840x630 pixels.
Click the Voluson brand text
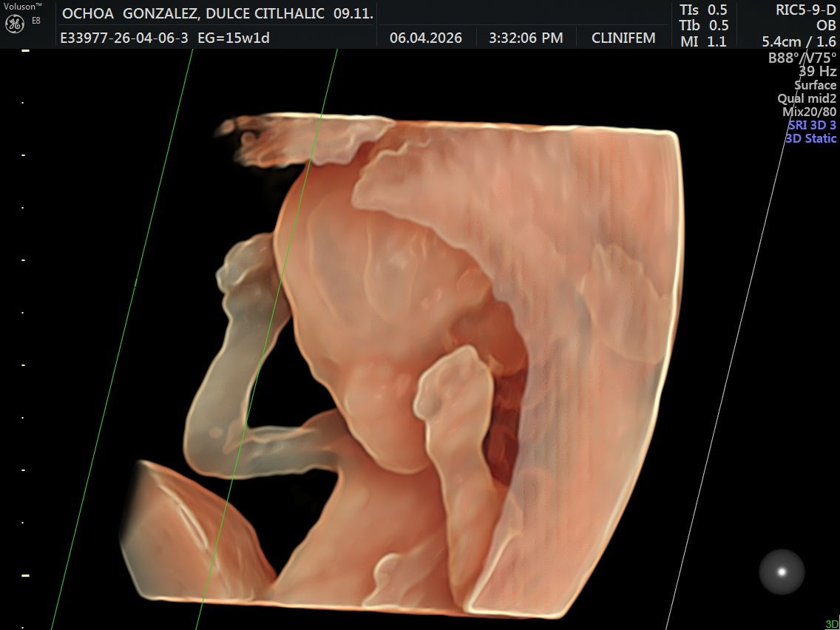click(23, 6)
